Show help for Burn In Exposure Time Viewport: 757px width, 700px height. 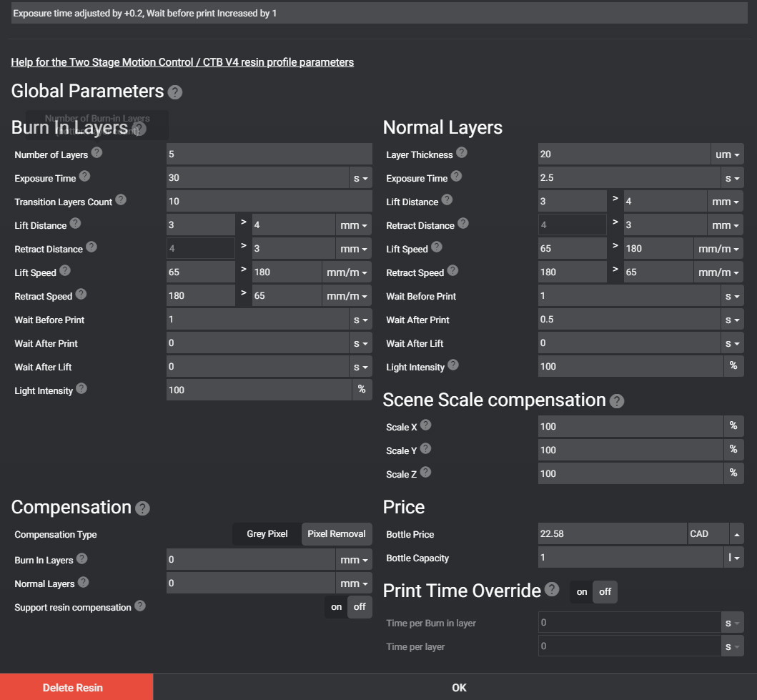pyautogui.click(x=84, y=176)
